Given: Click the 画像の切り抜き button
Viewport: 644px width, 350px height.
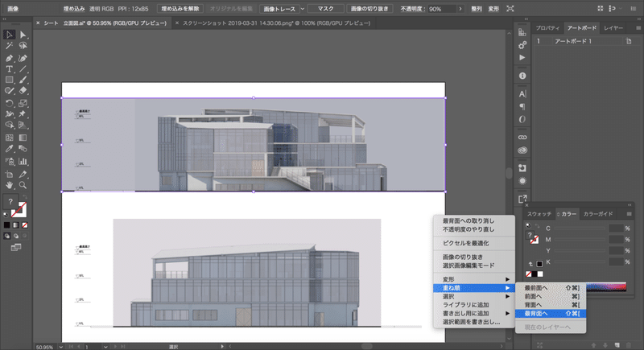Looking at the screenshot, I should tap(369, 9).
